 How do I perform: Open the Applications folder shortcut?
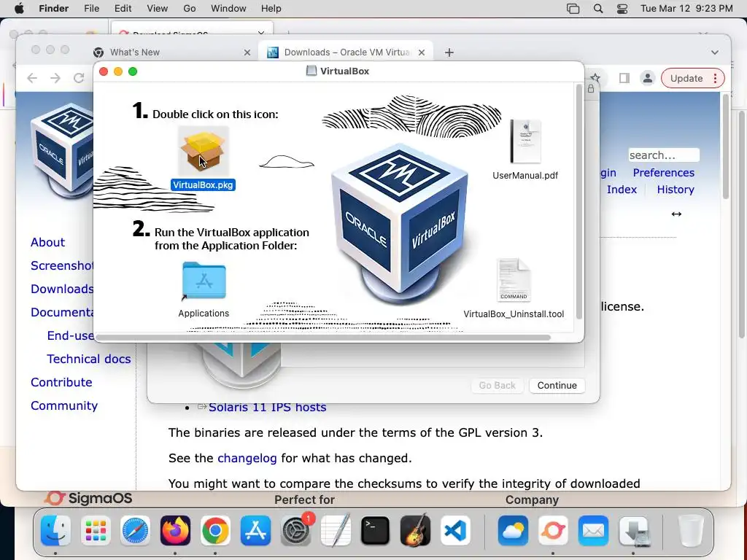point(204,281)
